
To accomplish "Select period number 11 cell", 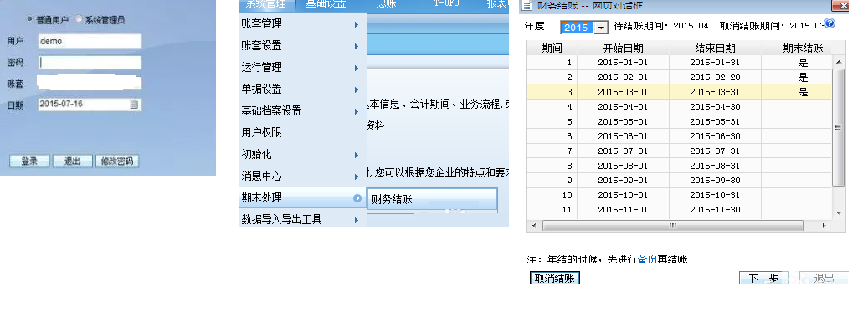I will (552, 210).
